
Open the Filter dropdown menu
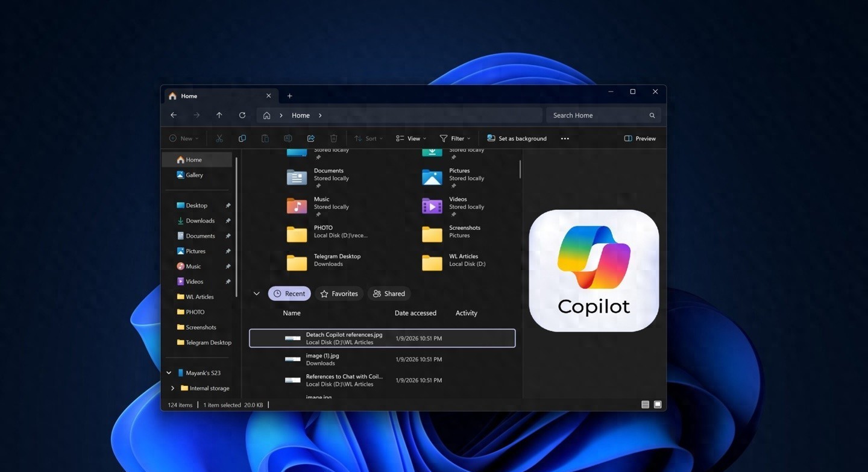[455, 139]
